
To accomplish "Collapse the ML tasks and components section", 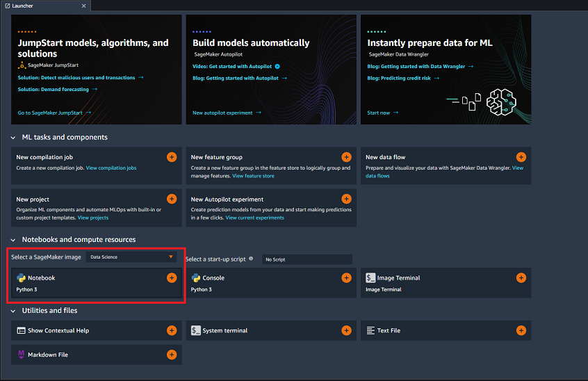I will click(13, 138).
